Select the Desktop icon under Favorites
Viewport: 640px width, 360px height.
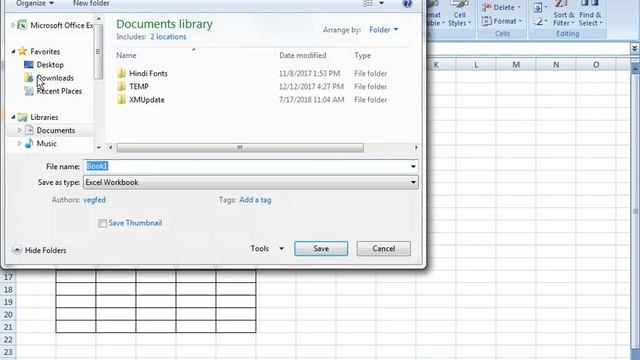click(29, 64)
